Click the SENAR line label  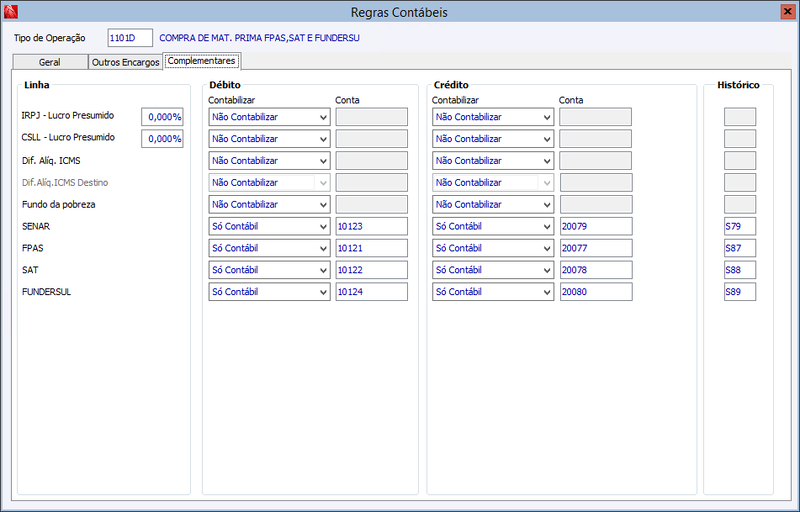[x=36, y=226]
